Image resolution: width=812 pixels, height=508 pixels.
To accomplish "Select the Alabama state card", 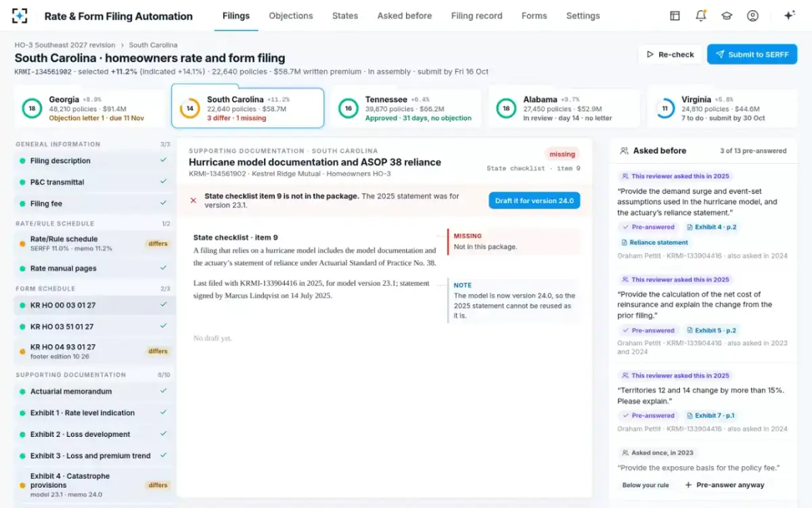I will 564,108.
